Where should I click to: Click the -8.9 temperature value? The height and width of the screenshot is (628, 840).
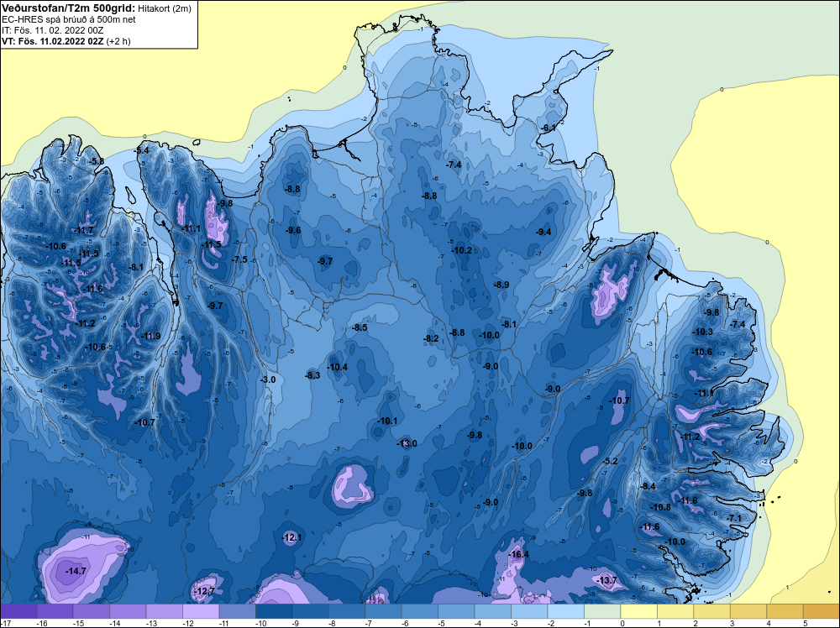click(501, 285)
